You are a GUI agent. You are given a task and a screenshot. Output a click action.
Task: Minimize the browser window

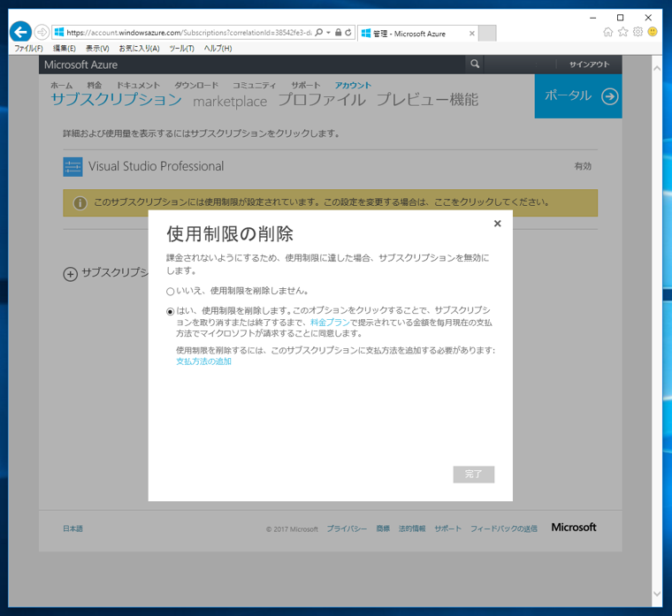(592, 18)
